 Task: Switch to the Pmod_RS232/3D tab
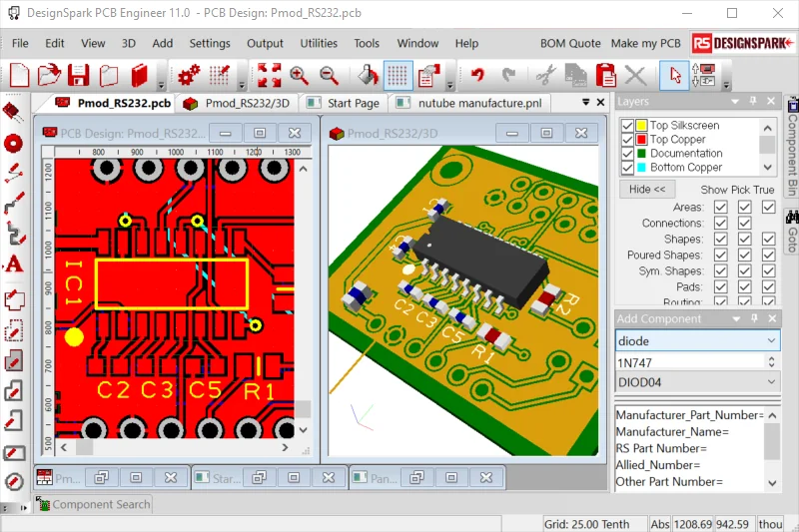click(238, 104)
